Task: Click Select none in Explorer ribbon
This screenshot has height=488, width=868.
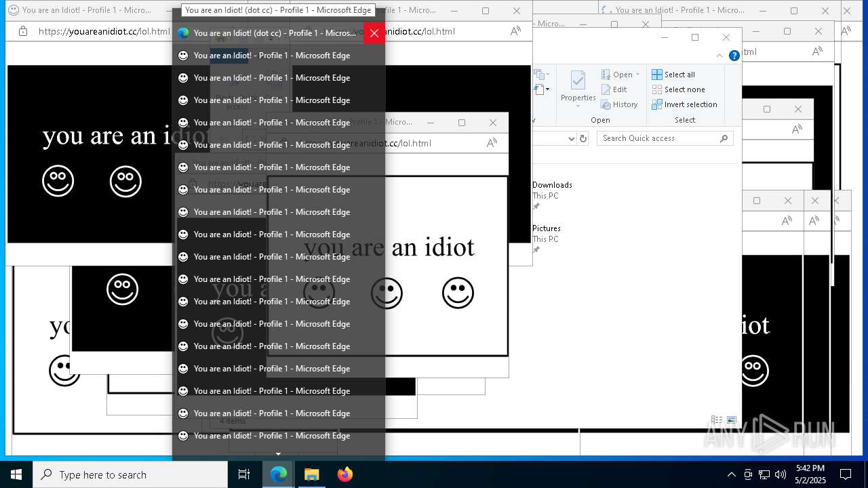Action: click(x=678, y=89)
